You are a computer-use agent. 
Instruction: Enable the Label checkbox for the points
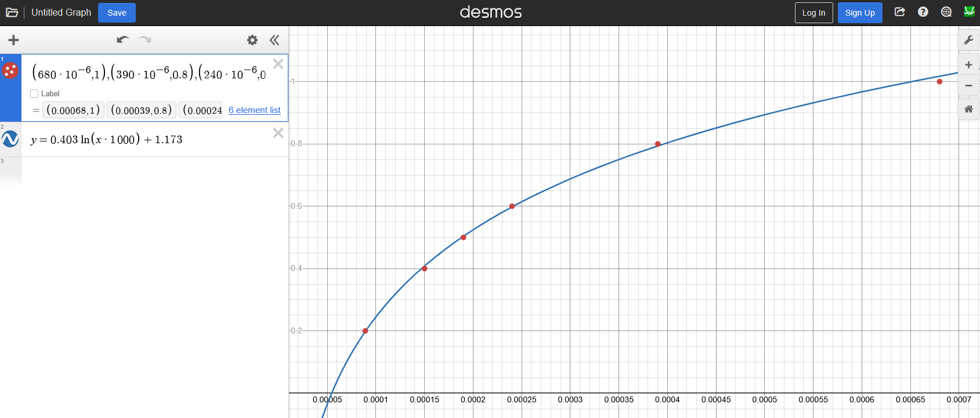pos(34,93)
